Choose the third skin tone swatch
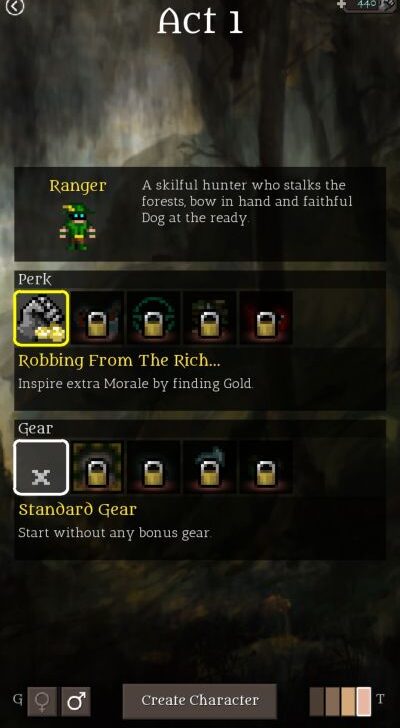This screenshot has width=400, height=728. 348,701
